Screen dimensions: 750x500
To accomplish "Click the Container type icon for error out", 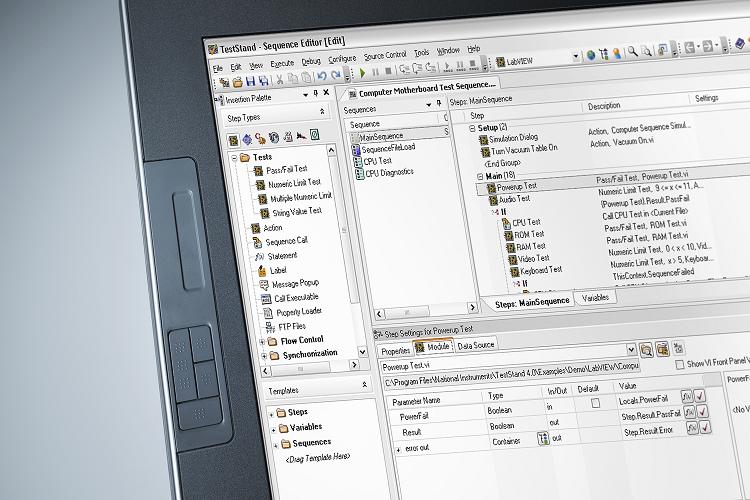I will [544, 438].
